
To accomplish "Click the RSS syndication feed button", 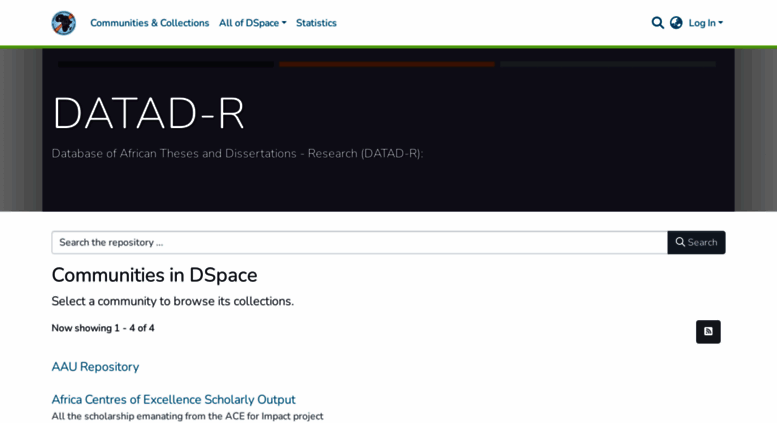I will pyautogui.click(x=708, y=332).
